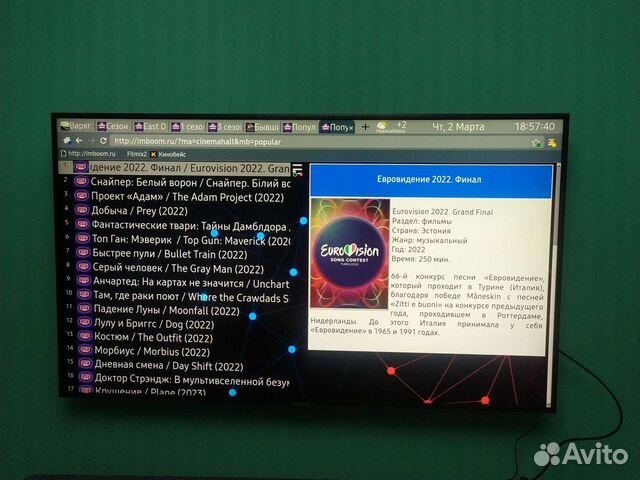Click the date Чт, 2 Марта in top bar
Image resolution: width=640 pixels, height=480 pixels.
coord(458,127)
